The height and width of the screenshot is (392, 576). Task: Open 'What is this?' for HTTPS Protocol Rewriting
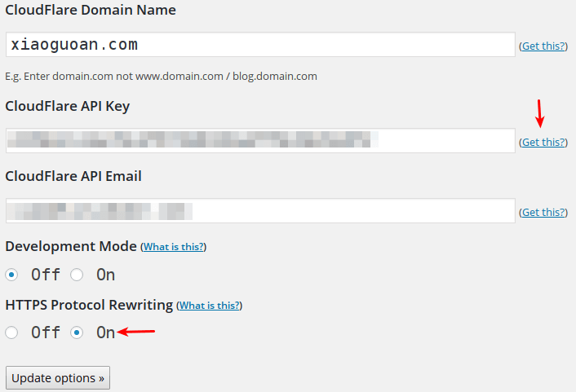tap(210, 306)
